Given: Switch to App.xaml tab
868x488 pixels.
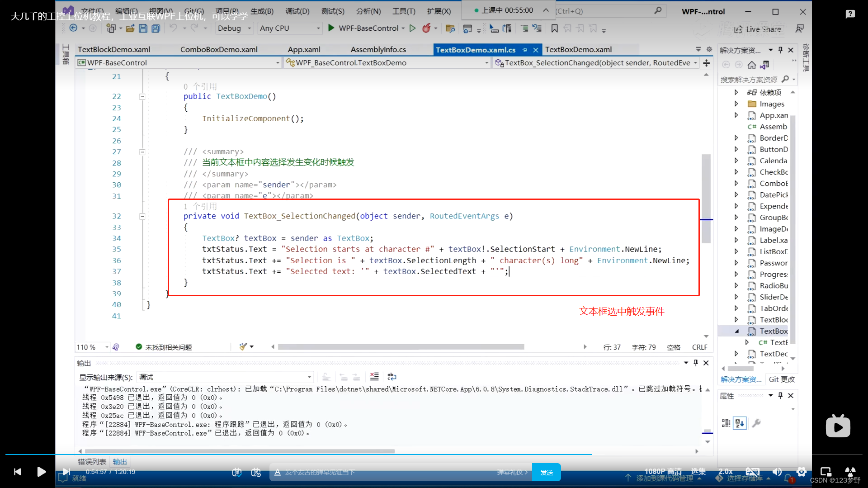Looking at the screenshot, I should (x=304, y=49).
